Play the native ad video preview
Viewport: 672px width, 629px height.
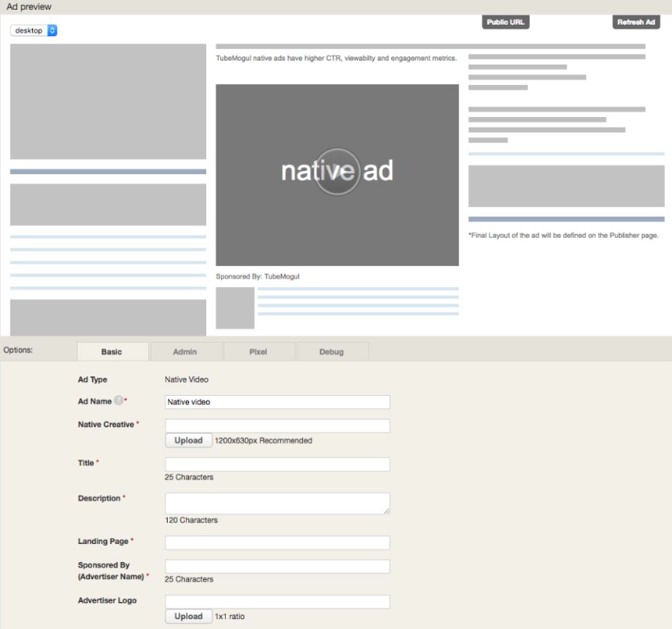coord(337,171)
